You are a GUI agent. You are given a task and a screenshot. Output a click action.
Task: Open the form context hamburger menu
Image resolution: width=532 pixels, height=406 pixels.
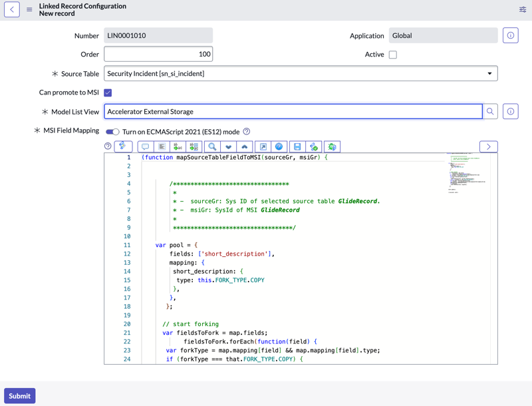pos(29,9)
